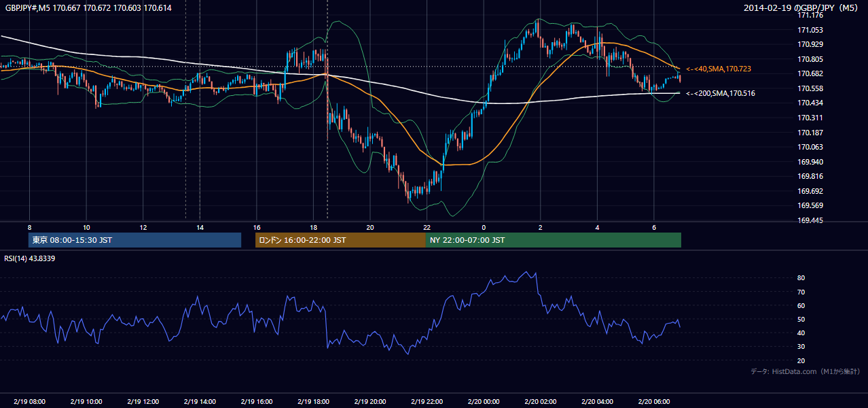This screenshot has height=408, width=868.
Task: Click the RSI 20 level label
Action: tap(801, 360)
